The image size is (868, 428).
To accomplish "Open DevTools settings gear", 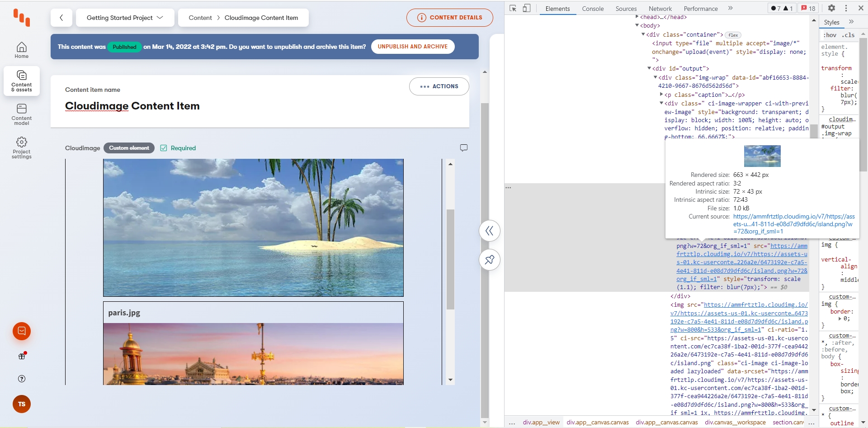I will (x=831, y=8).
